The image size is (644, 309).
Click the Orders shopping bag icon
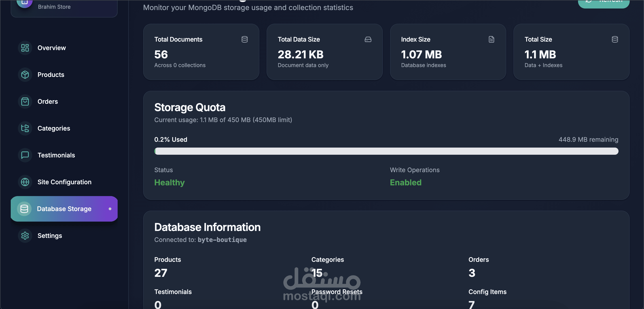[x=25, y=102]
